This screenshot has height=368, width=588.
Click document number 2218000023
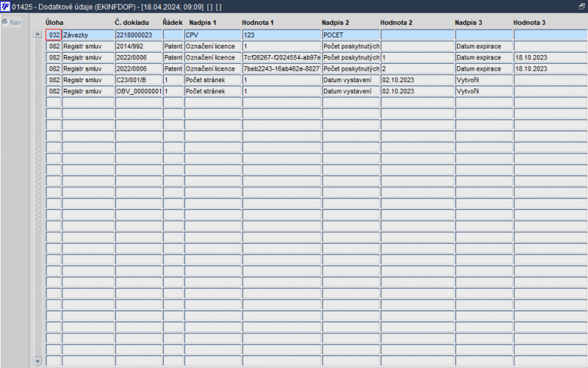click(x=138, y=35)
